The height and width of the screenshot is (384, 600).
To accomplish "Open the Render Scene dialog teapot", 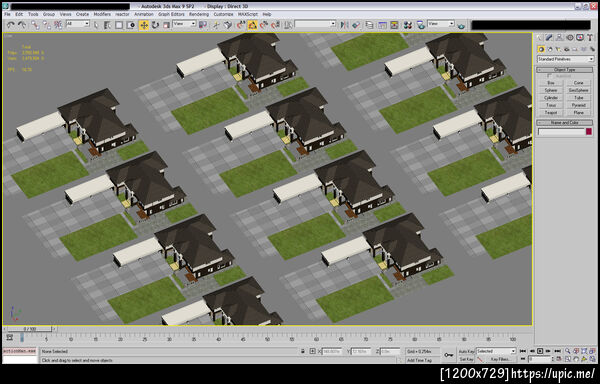I will click(421, 25).
